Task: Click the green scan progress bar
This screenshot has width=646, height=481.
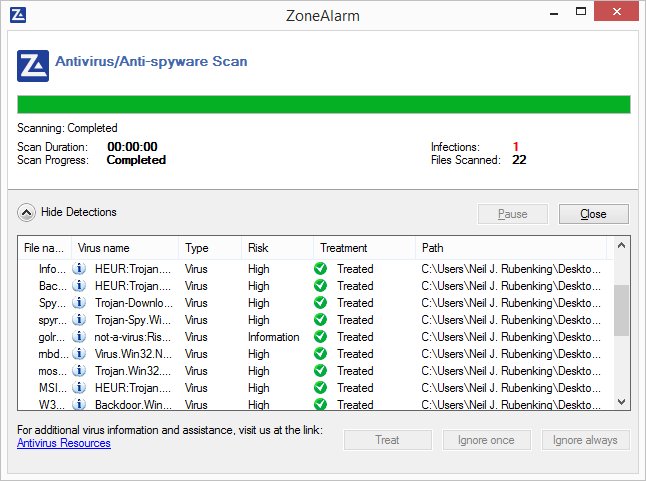Action: 323,104
